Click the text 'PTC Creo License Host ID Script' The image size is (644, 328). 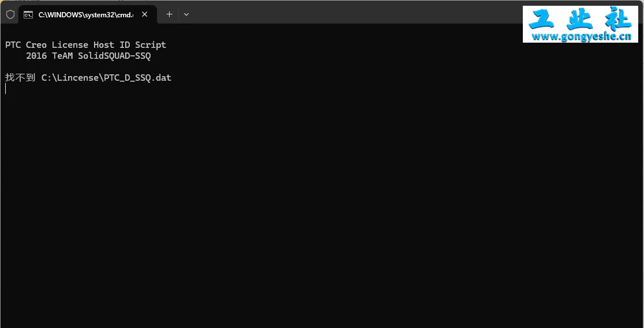coord(85,45)
